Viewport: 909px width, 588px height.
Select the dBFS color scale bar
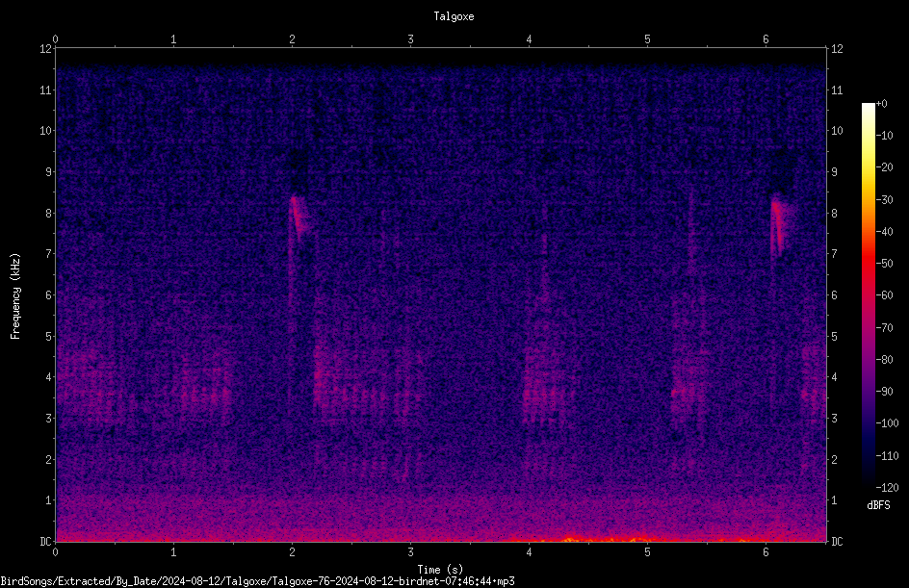(x=868, y=294)
